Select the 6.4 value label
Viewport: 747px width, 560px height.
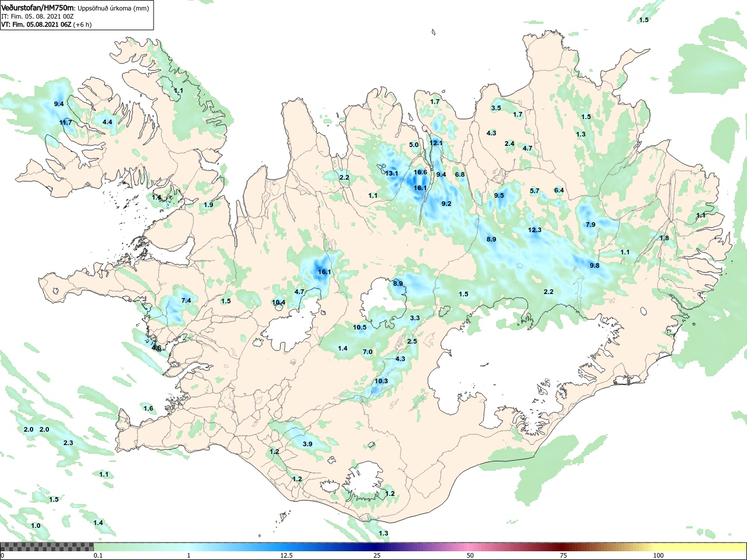559,190
